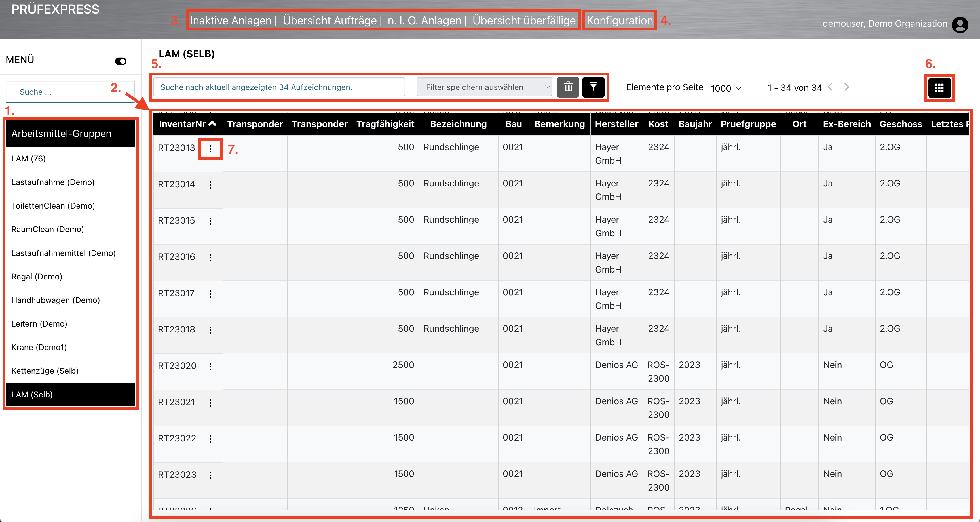Viewport: 980px width, 522px height.
Task: Sort by the Pruefgruppe column header
Action: pyautogui.click(x=748, y=124)
